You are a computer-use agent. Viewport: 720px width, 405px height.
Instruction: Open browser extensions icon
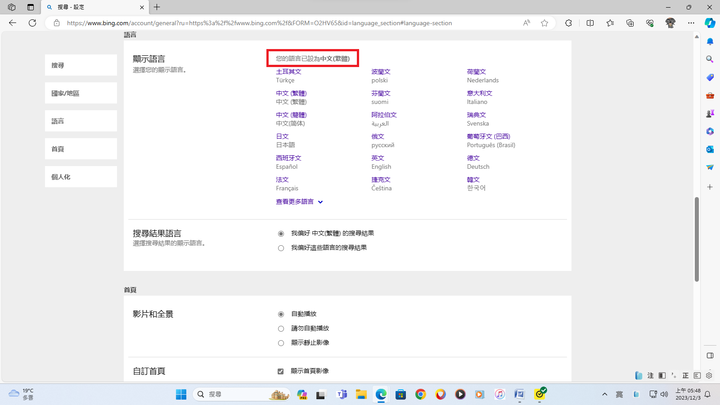pos(568,23)
